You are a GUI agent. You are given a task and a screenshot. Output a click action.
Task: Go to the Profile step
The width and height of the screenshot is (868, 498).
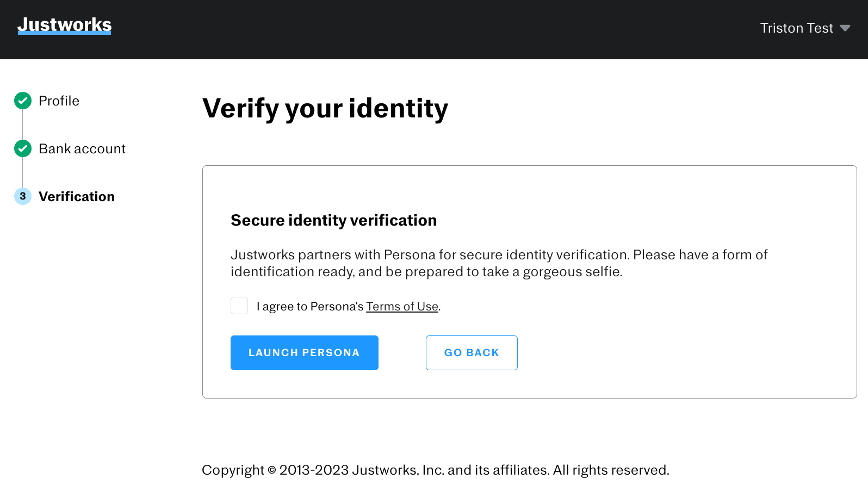coord(59,101)
